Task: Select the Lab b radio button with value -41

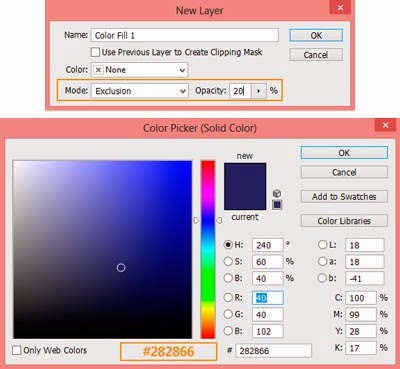Action: tap(322, 278)
